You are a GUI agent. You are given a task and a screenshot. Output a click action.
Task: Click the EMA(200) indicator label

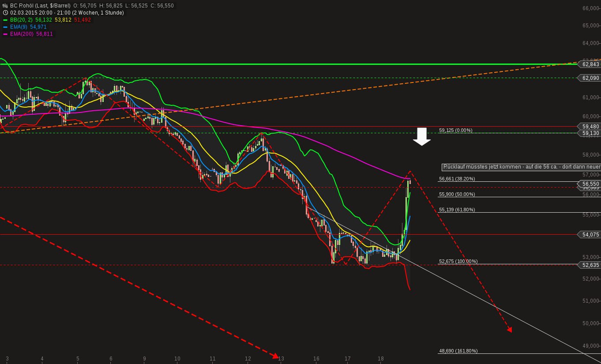tap(22, 34)
